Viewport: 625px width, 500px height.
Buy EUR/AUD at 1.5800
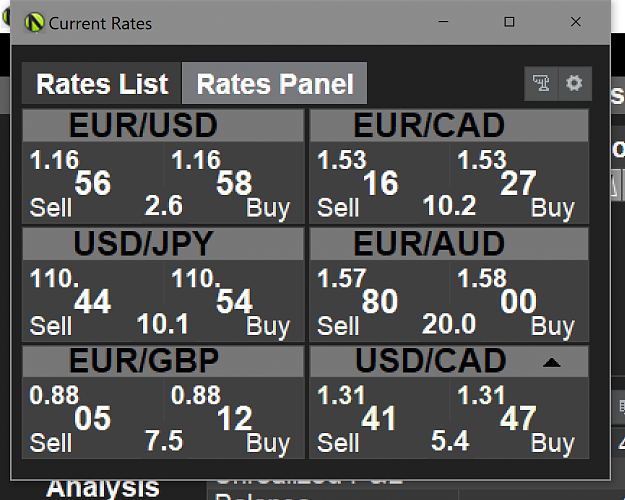pos(519,301)
